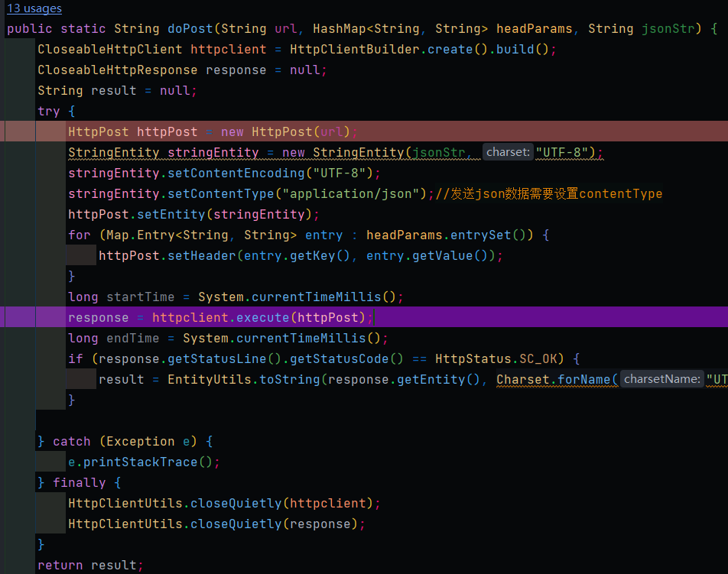Click the HttpStatus.SC_OK constant

coord(497,358)
